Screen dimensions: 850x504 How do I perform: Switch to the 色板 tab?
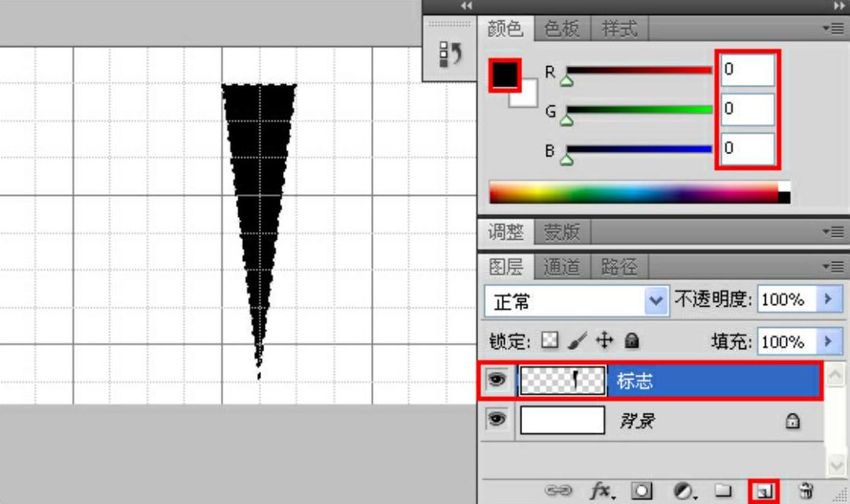point(561,29)
